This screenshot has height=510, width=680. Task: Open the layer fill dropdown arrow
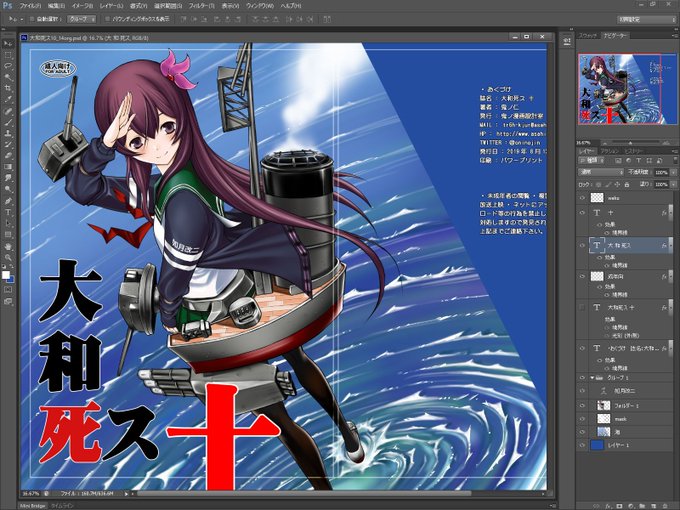(x=673, y=184)
